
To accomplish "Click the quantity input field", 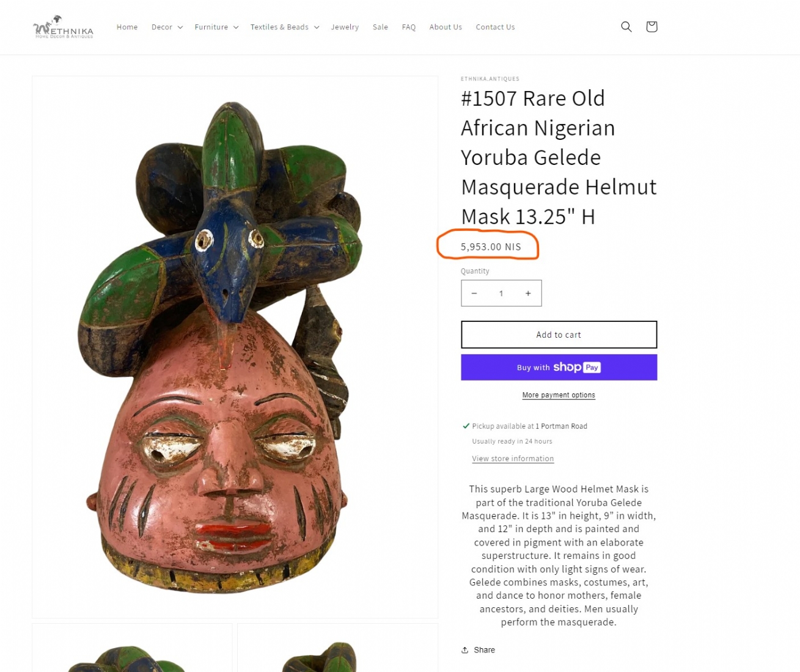I will (x=501, y=293).
